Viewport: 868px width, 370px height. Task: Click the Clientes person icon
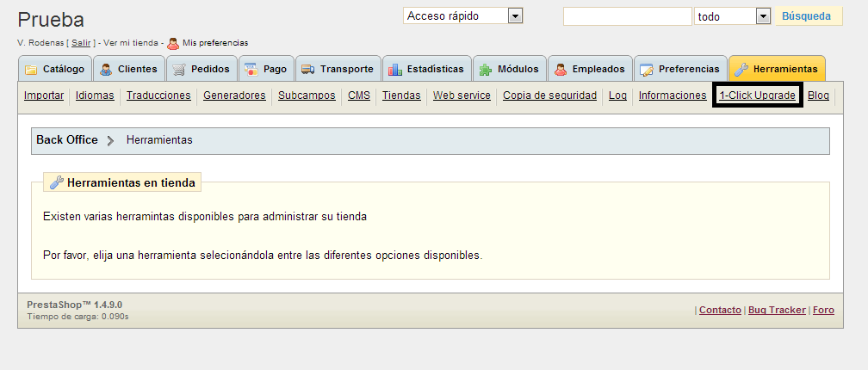106,70
